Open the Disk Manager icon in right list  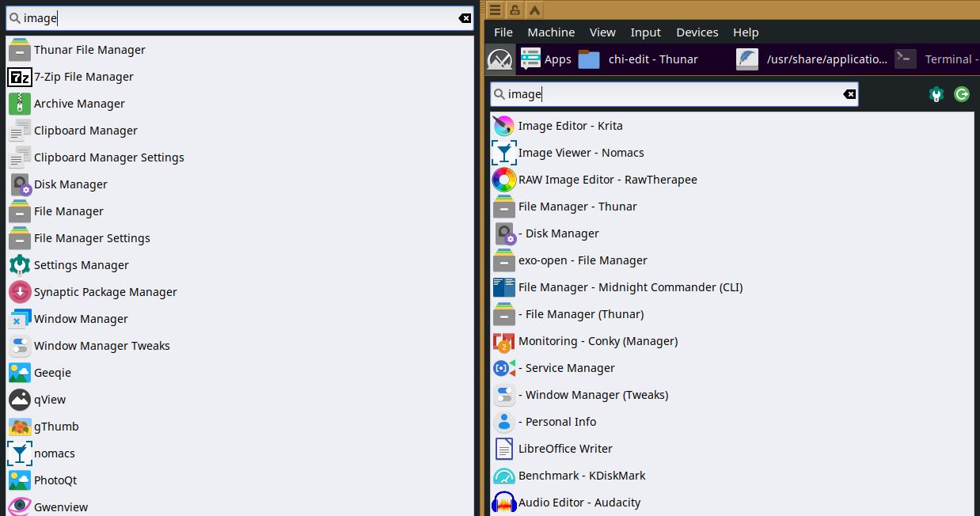click(503, 233)
